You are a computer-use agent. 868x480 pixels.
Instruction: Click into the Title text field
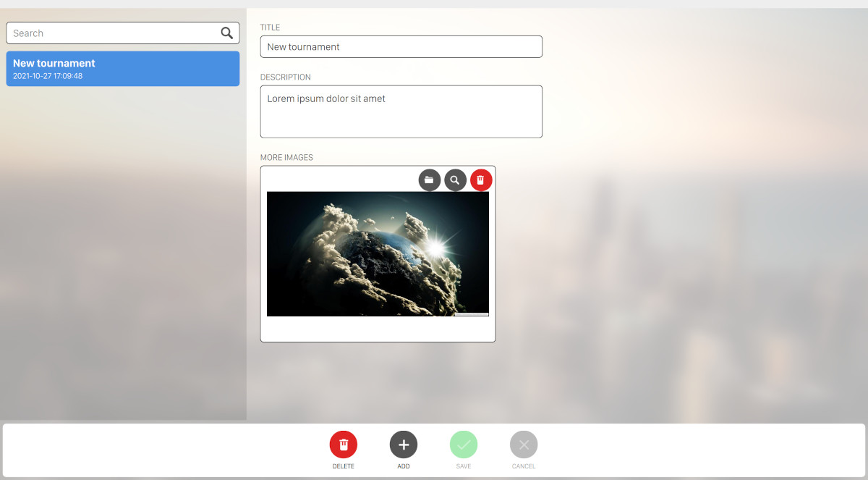point(401,47)
